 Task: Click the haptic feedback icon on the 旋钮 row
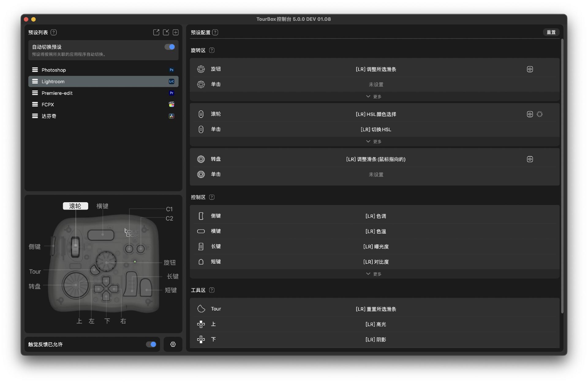[x=530, y=69]
